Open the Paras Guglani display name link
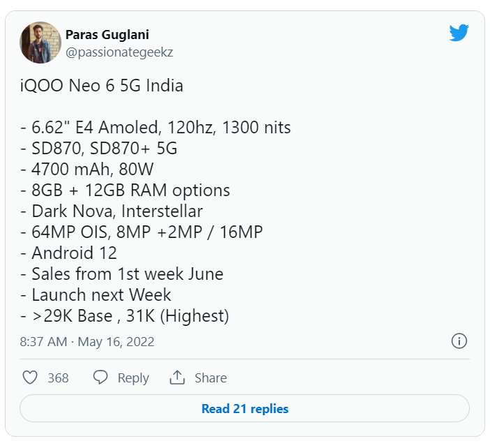The height and width of the screenshot is (448, 490). point(107,35)
